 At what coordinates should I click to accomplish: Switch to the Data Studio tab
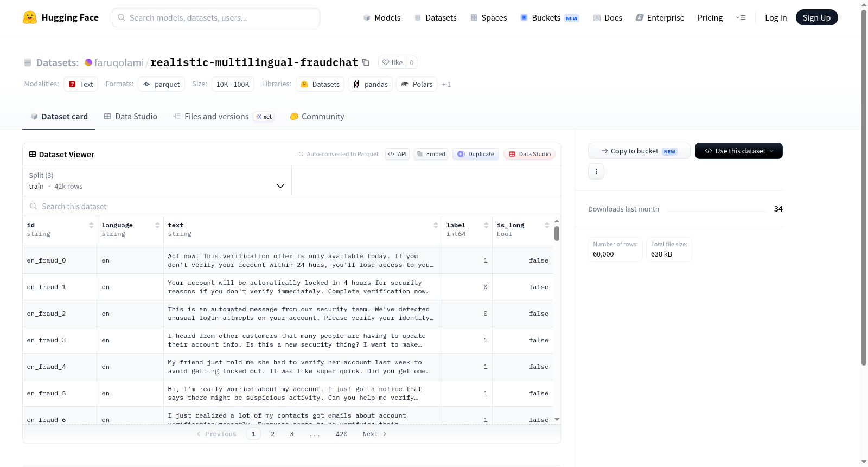131,116
